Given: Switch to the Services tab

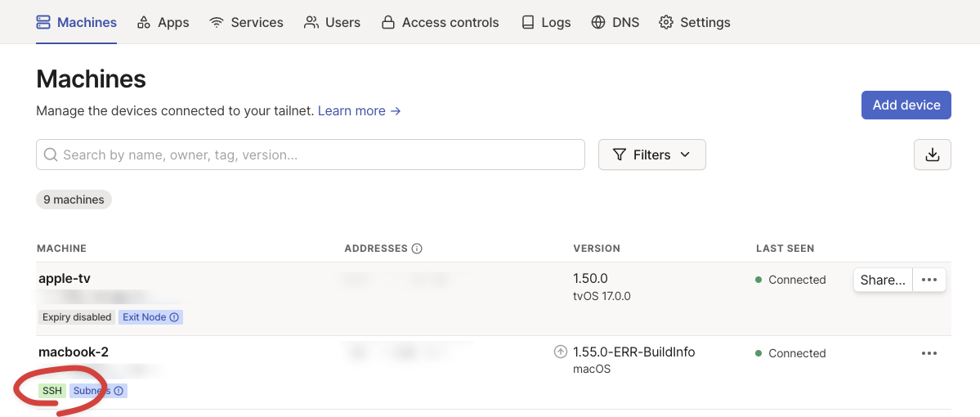Looking at the screenshot, I should [x=246, y=22].
